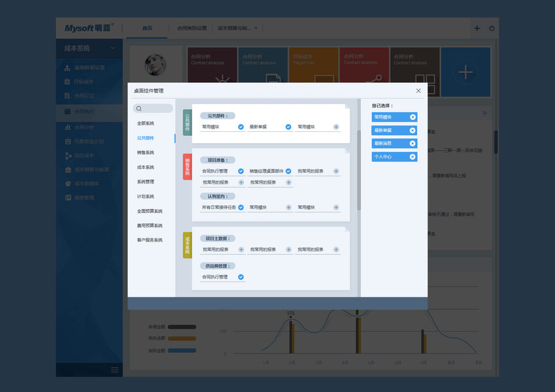The width and height of the screenshot is (555, 392).
Task: Uncheck 合同执行管理 under 供应商管理
Action: pyautogui.click(x=241, y=277)
